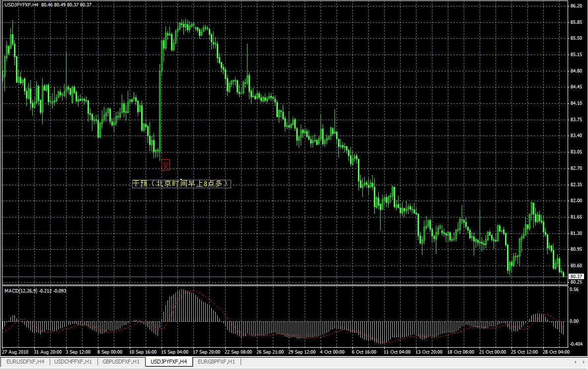Viewport: 588px width, 370px height.
Task: Click the red up-arrow annotation marker
Action: 166,164
